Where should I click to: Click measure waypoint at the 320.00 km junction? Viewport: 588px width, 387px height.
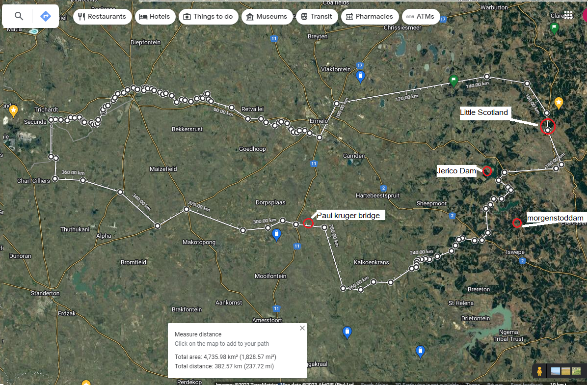point(187,209)
